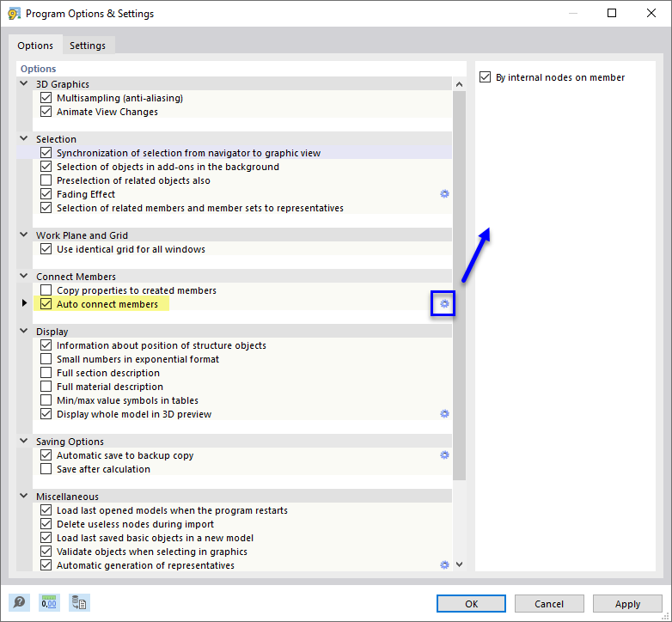The width and height of the screenshot is (672, 622).
Task: Toggle Multisampling (anti-aliasing) checkbox
Action: point(46,98)
